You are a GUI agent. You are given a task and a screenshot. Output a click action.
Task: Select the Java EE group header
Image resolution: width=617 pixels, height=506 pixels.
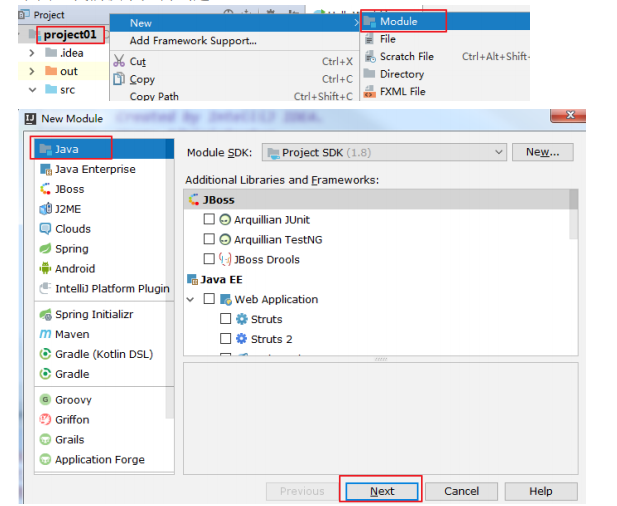click(381, 279)
